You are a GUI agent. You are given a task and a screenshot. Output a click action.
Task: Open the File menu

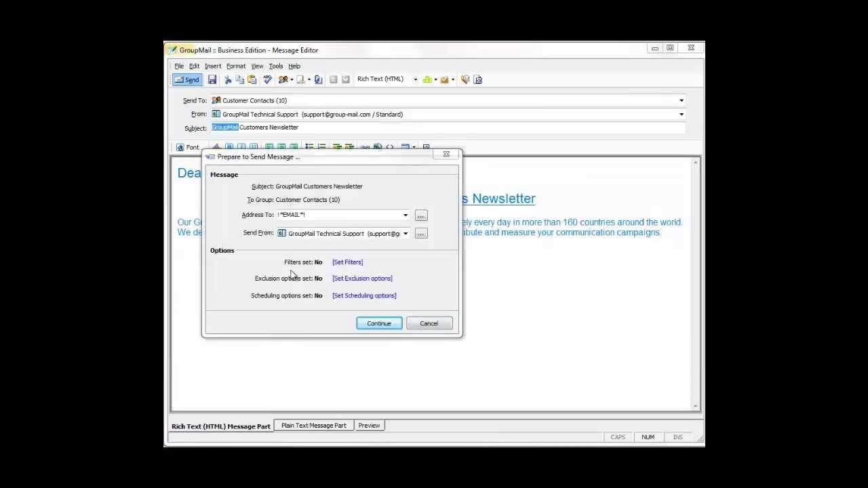pos(179,66)
